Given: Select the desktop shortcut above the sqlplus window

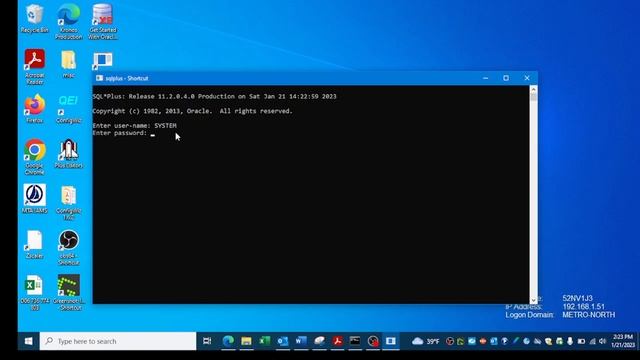Looking at the screenshot, I should (x=102, y=61).
